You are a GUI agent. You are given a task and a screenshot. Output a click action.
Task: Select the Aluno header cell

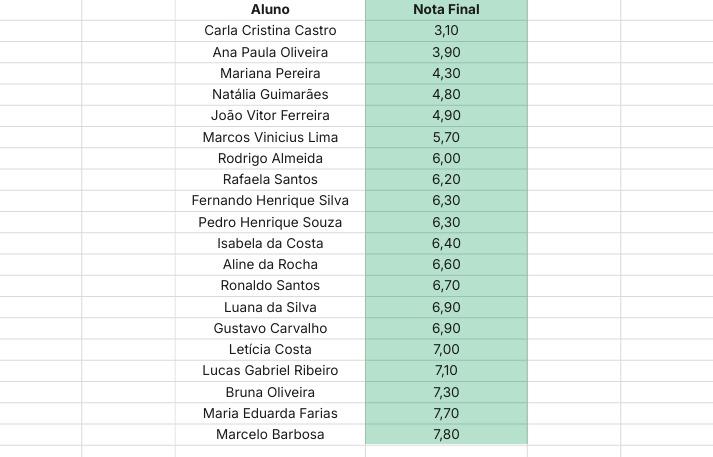click(270, 10)
